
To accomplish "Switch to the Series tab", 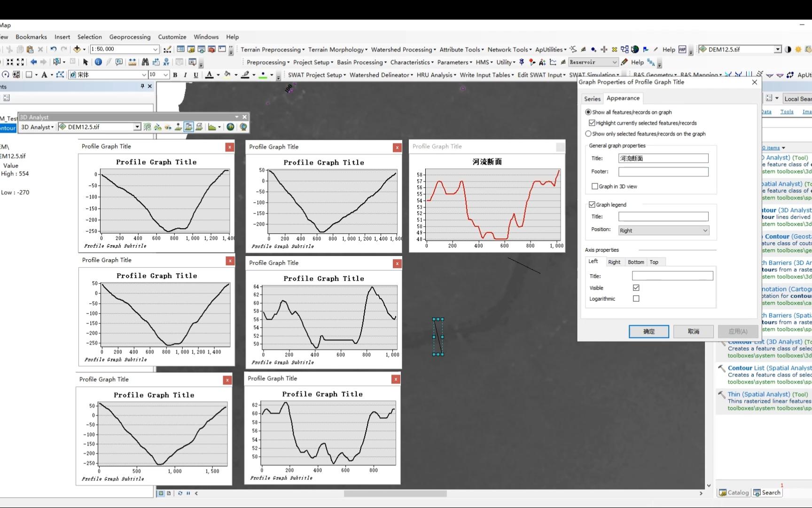I will [x=592, y=99].
